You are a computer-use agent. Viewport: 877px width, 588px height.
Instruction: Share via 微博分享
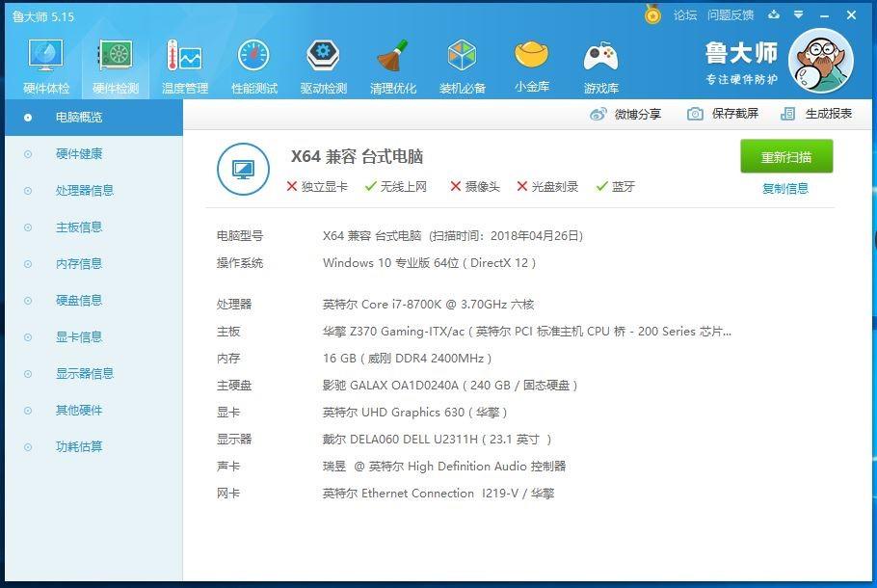click(625, 114)
